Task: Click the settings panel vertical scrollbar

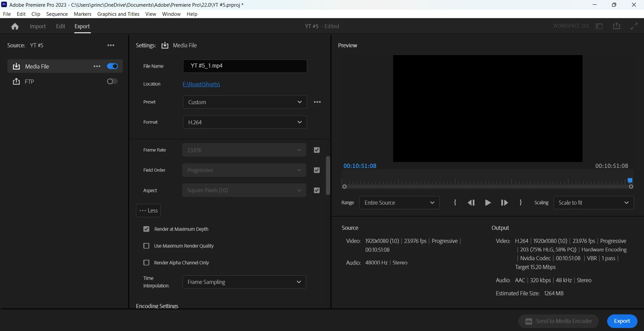Action: tap(328, 175)
